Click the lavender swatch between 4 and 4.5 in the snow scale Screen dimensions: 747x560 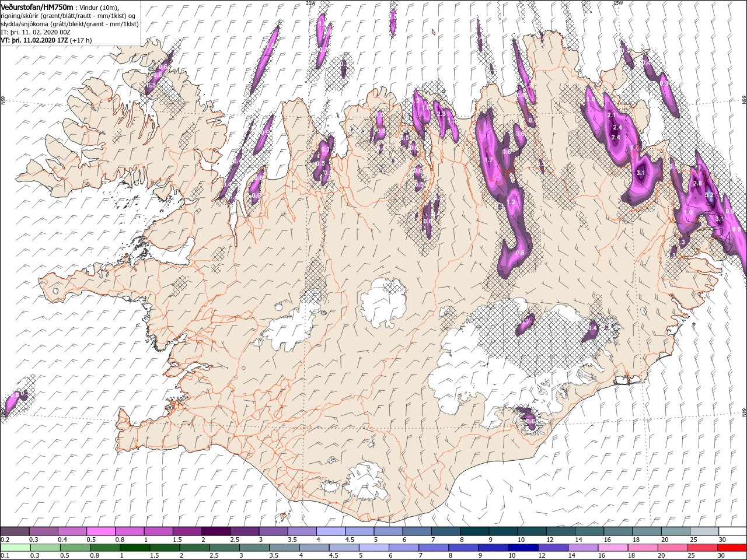point(330,532)
